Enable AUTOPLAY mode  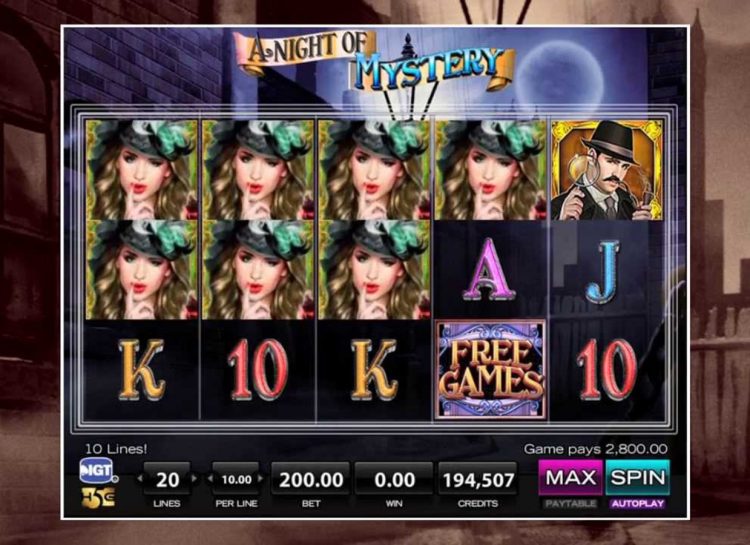click(638, 503)
